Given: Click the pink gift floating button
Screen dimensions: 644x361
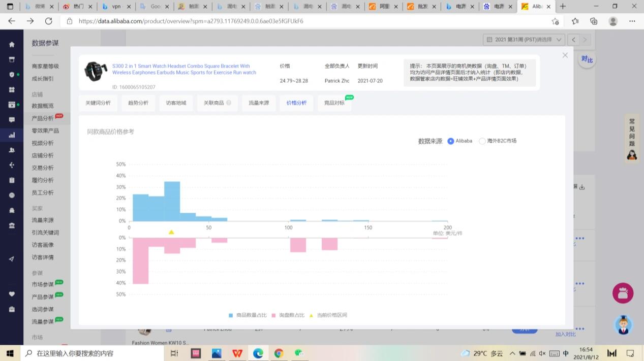Looking at the screenshot, I should [x=623, y=293].
